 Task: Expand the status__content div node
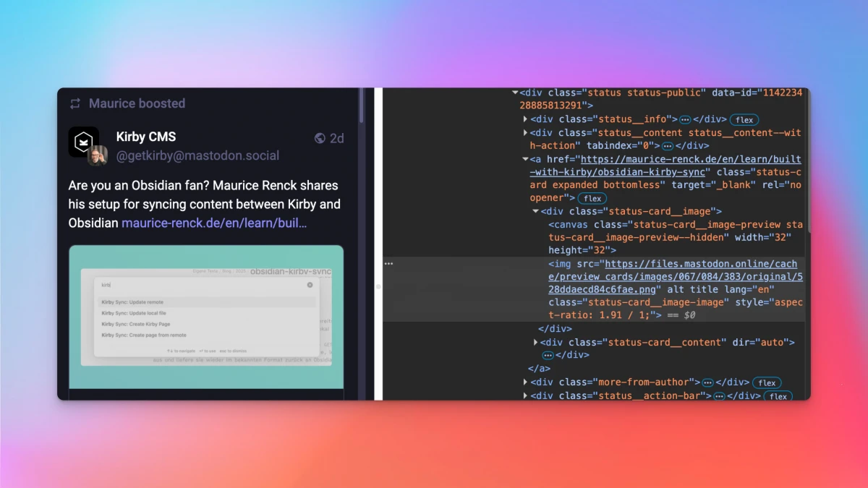tap(526, 133)
